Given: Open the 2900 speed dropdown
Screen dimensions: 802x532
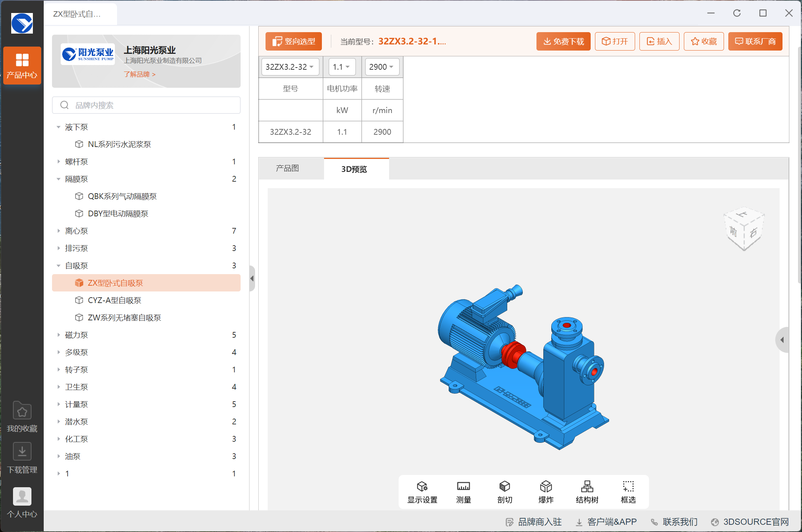Looking at the screenshot, I should pyautogui.click(x=381, y=67).
